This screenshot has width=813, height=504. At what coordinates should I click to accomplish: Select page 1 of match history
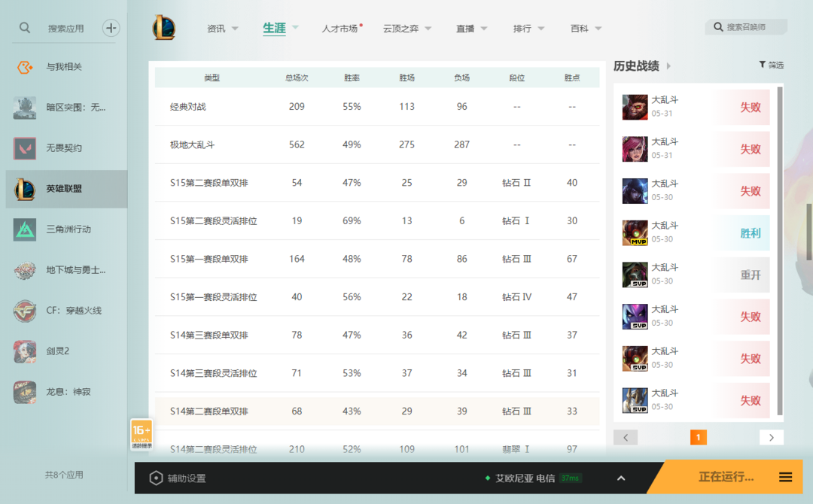coord(699,438)
